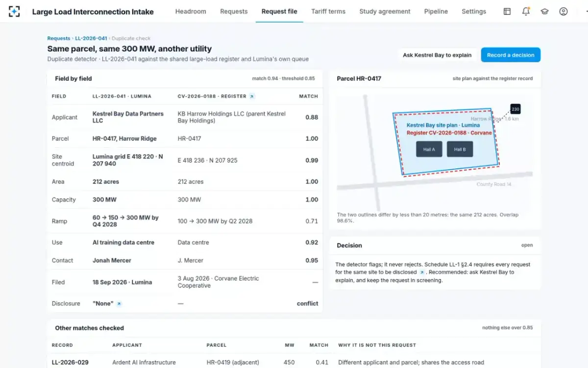Select the Request file tab
This screenshot has height=368, width=588.
tap(279, 11)
